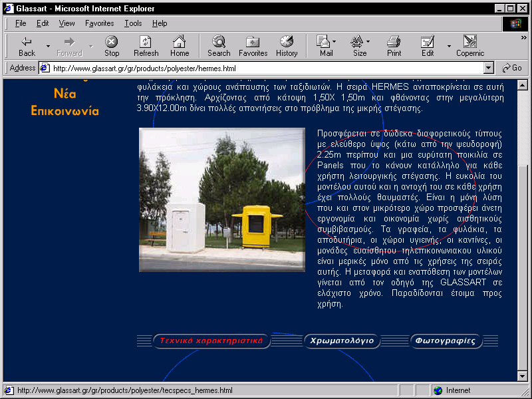Open the Tools menu
This screenshot has height=399, width=532.
pyautogui.click(x=133, y=23)
